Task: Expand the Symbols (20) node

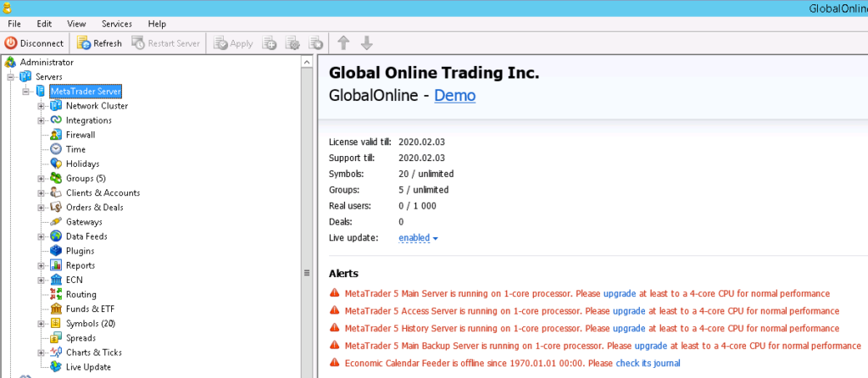Action: (x=41, y=323)
